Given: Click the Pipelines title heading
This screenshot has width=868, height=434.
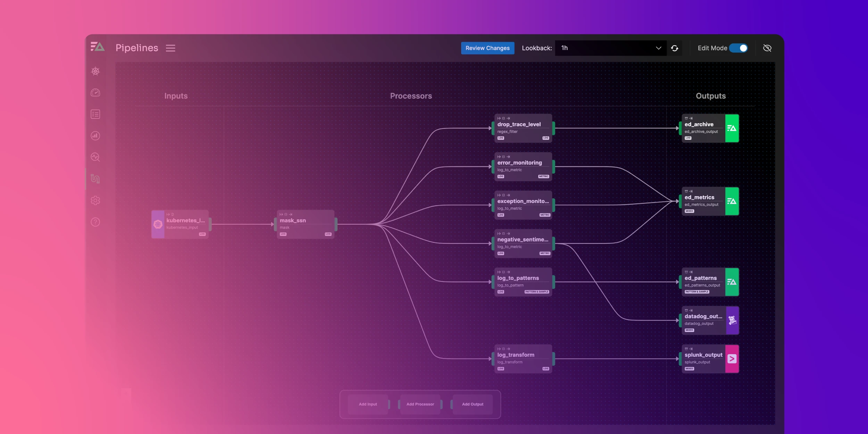Looking at the screenshot, I should coord(137,48).
